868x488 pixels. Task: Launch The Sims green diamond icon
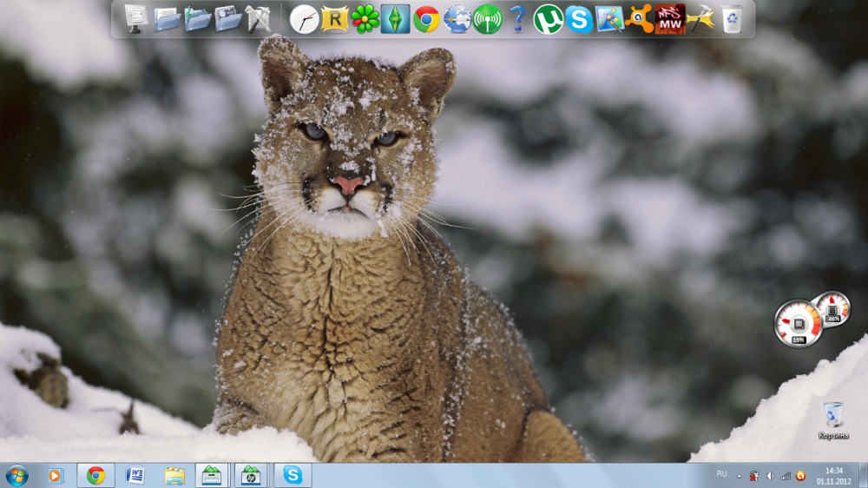pyautogui.click(x=395, y=19)
